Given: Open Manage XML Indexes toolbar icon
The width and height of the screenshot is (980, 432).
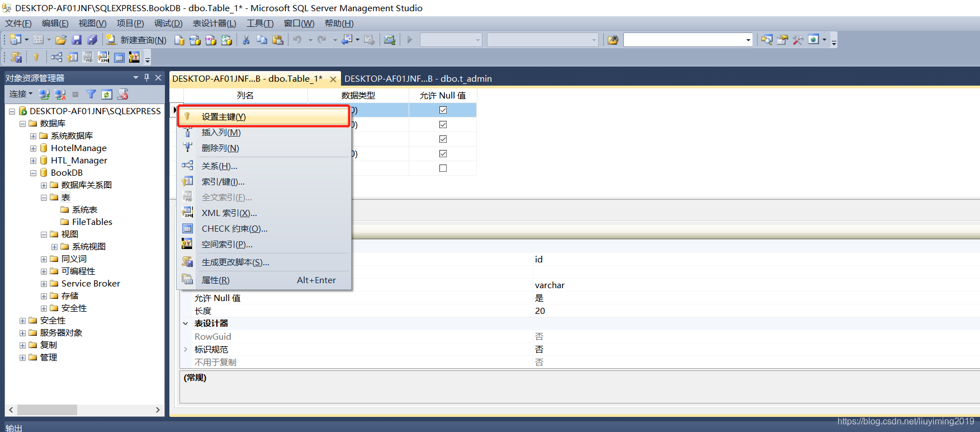Looking at the screenshot, I should (103, 57).
